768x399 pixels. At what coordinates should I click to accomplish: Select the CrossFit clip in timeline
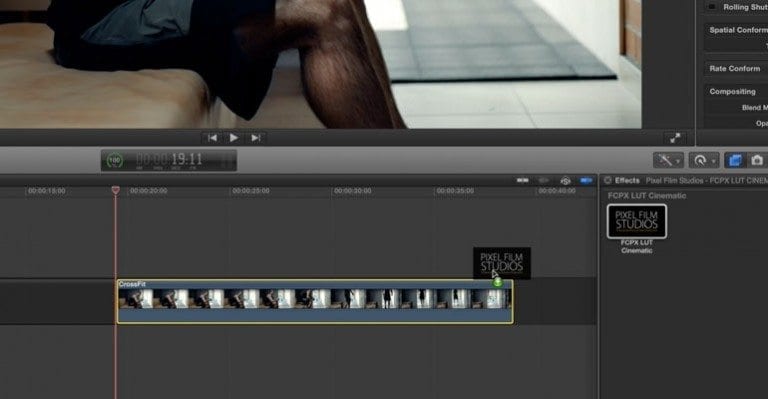315,302
